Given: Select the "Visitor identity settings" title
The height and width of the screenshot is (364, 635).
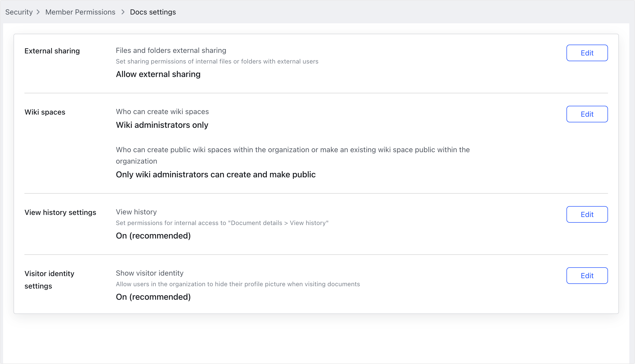Looking at the screenshot, I should tap(49, 280).
